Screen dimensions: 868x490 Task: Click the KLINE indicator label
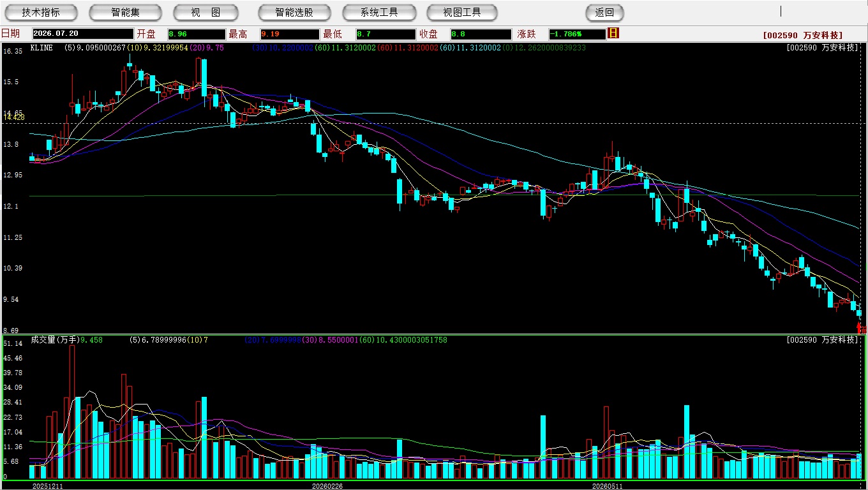click(41, 48)
